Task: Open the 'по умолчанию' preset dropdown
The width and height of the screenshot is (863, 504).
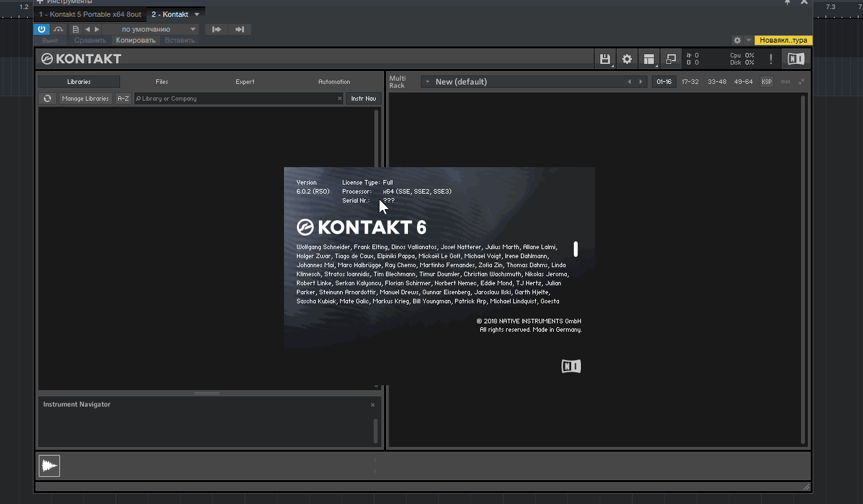Action: tap(150, 29)
